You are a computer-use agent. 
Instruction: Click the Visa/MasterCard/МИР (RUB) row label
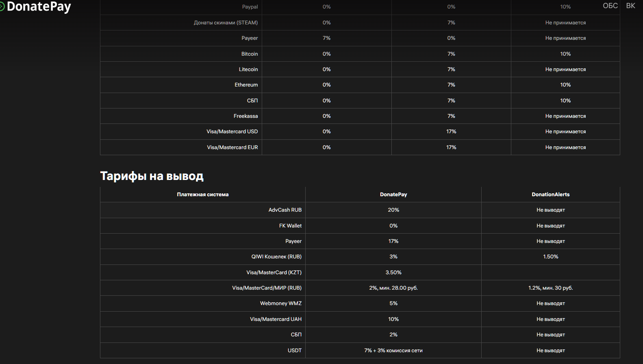pos(267,288)
